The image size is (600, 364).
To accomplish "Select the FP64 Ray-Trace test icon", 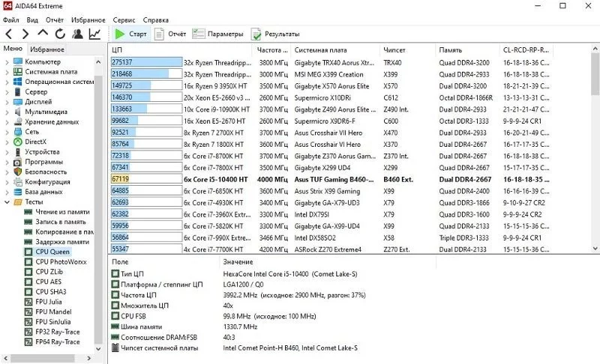I will pyautogui.click(x=28, y=342).
